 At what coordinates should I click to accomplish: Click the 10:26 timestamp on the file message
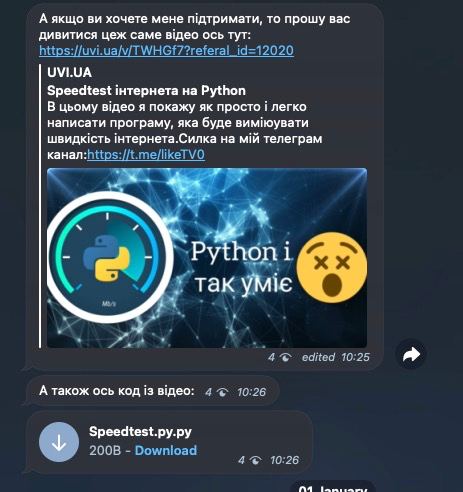coord(284,460)
